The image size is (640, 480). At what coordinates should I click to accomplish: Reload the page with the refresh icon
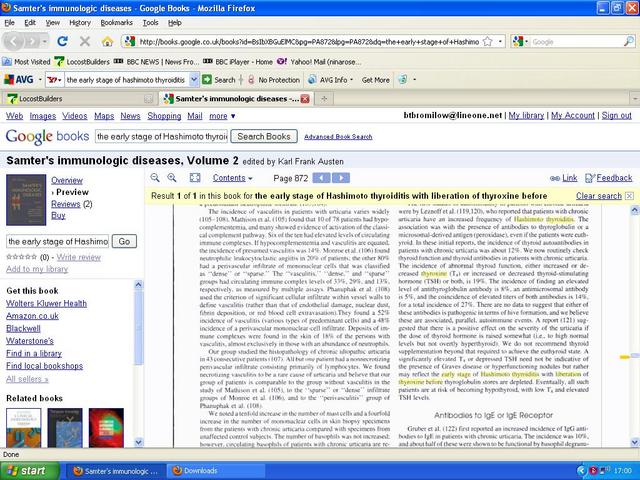coord(62,41)
